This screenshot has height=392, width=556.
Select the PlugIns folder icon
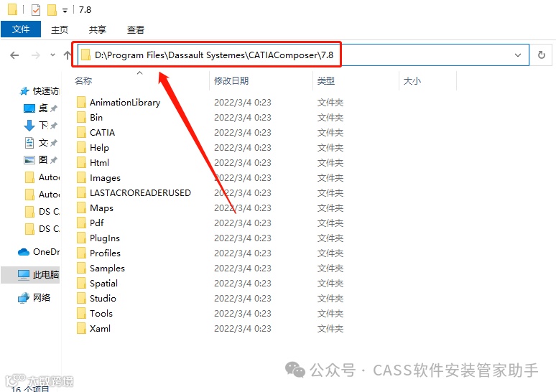(81, 238)
